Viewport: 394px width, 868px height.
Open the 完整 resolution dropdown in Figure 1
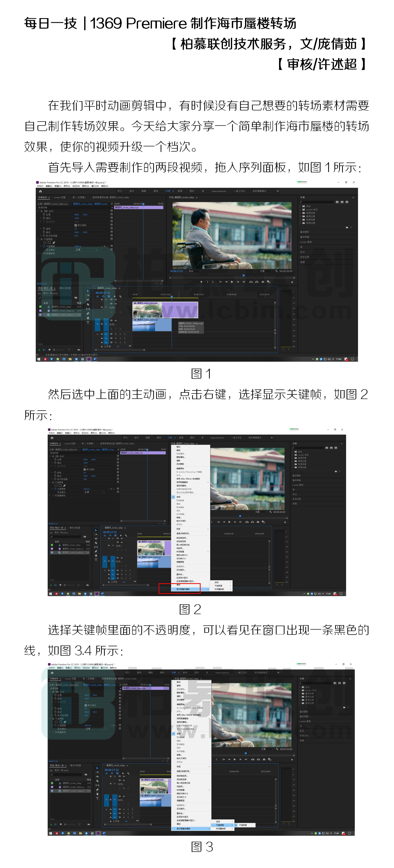pos(266,271)
